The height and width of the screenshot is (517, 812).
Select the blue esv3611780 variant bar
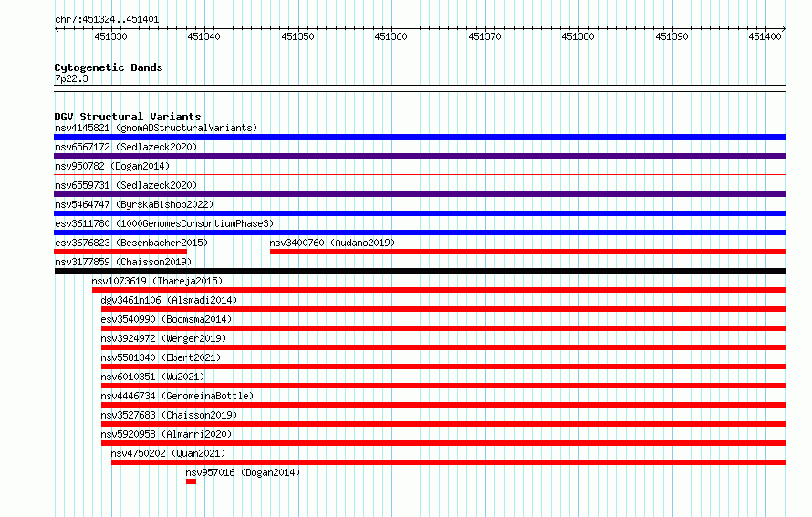tap(420, 233)
